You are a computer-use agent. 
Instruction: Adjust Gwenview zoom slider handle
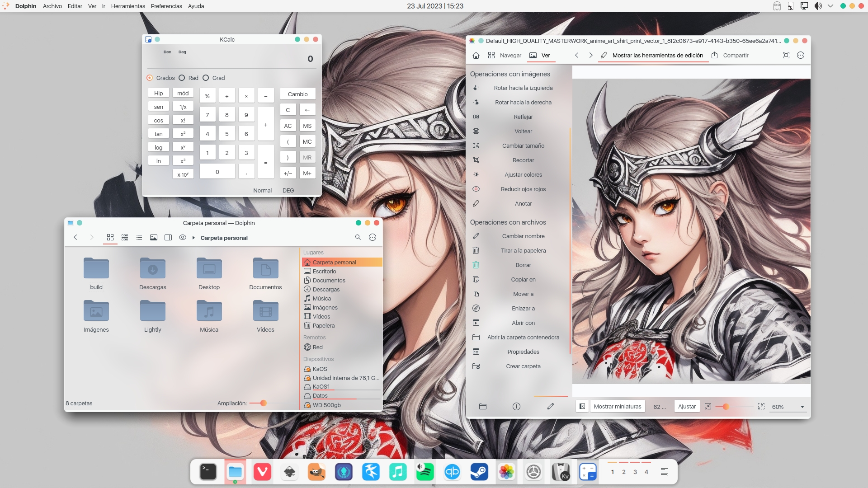pyautogui.click(x=726, y=407)
